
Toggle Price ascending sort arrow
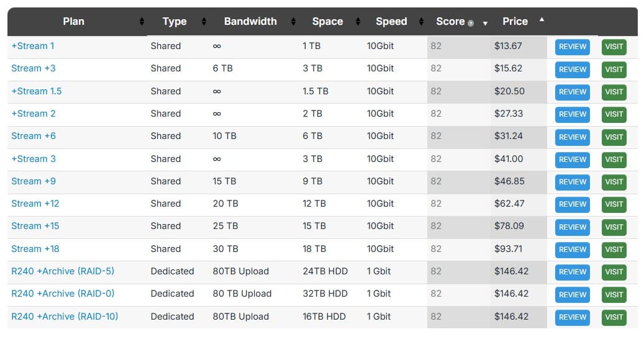tap(542, 19)
